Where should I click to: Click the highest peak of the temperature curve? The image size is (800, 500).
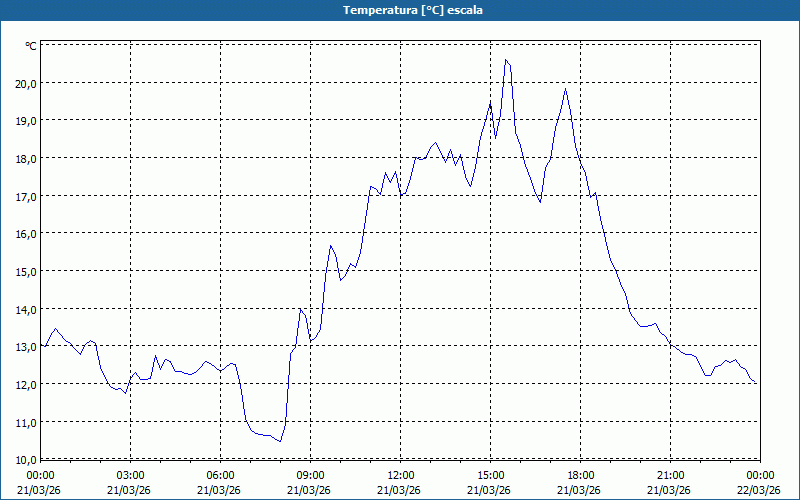pyautogui.click(x=506, y=60)
